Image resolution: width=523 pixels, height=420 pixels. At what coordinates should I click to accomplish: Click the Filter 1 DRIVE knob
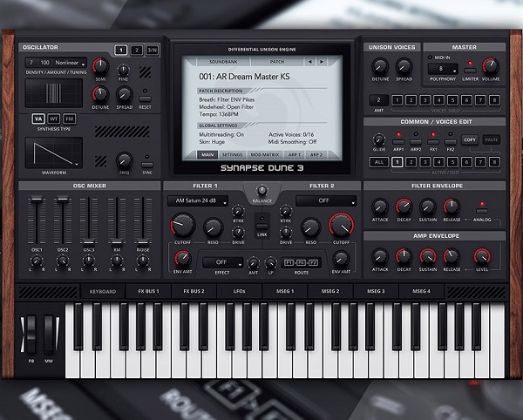[x=238, y=233]
